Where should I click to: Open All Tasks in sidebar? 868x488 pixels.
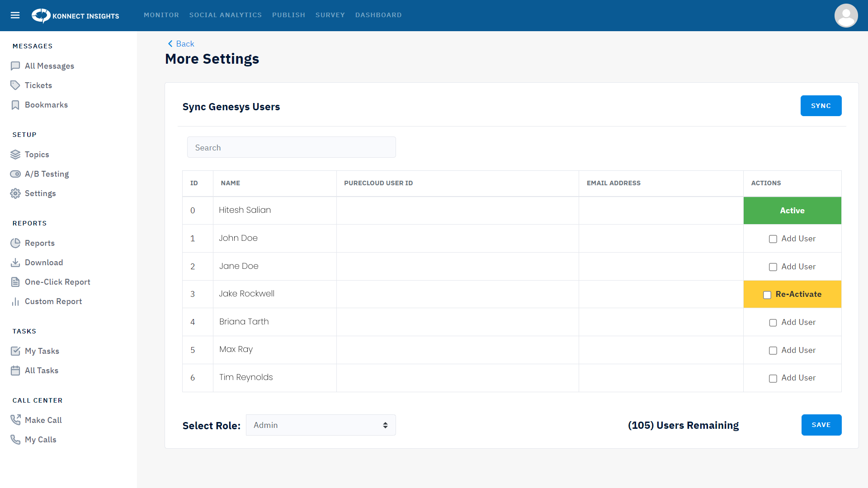pos(41,371)
